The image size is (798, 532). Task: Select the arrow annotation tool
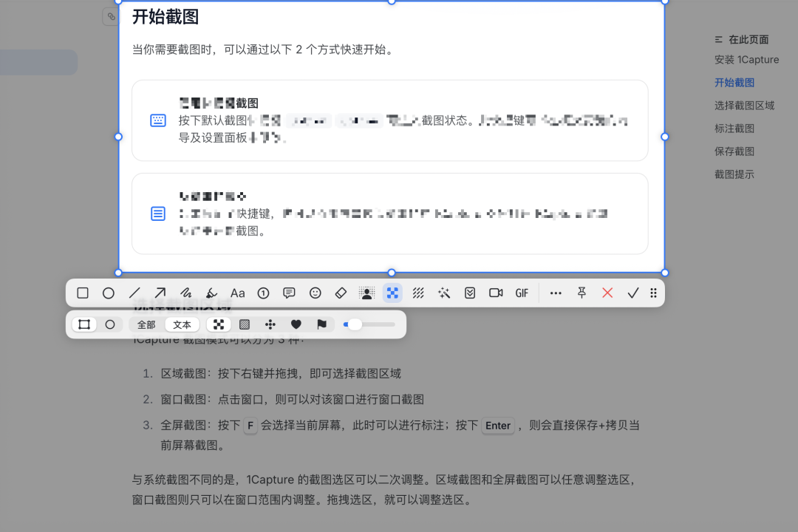coord(160,293)
